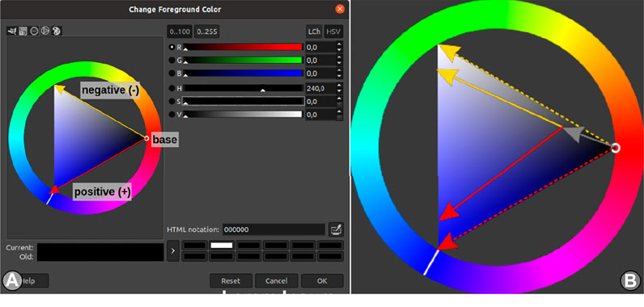Screen dimensions: 644x307
Task: Select the GIMP color selector tab icon
Action: pyautogui.click(x=12, y=31)
